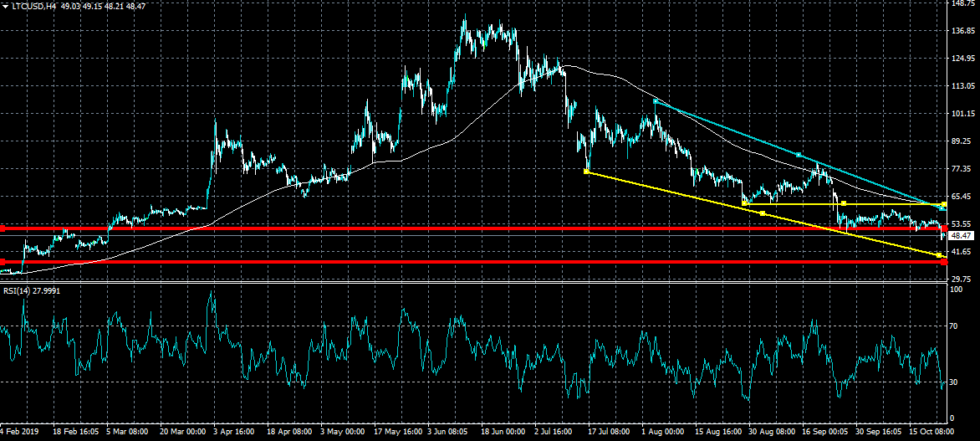
Task: Select the cyan trendline's starting anchor point
Action: [x=655, y=100]
